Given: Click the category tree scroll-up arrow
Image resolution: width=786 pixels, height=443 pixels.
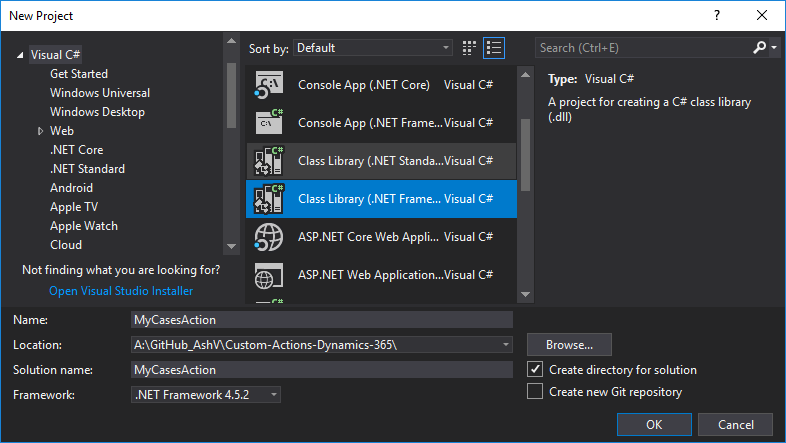Looking at the screenshot, I should tap(231, 41).
